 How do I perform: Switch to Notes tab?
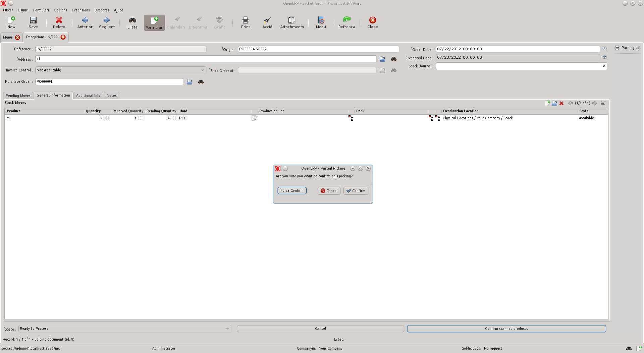coord(112,96)
